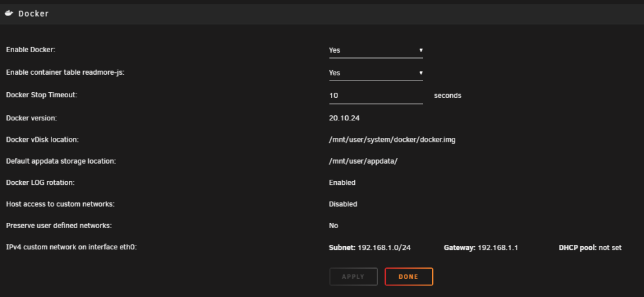Click the 'Default appdata storage location:' label
Viewport: 644px width, 297px height.
tap(61, 161)
